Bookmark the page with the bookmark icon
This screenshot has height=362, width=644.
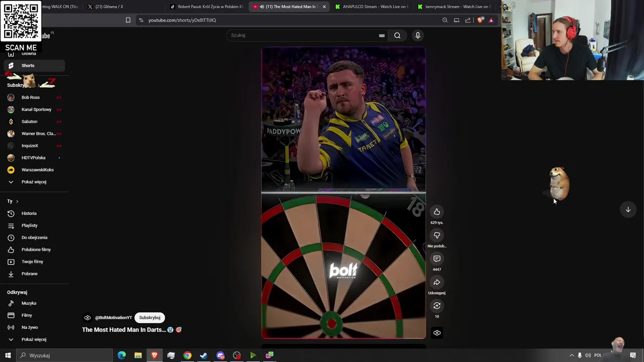(128, 20)
